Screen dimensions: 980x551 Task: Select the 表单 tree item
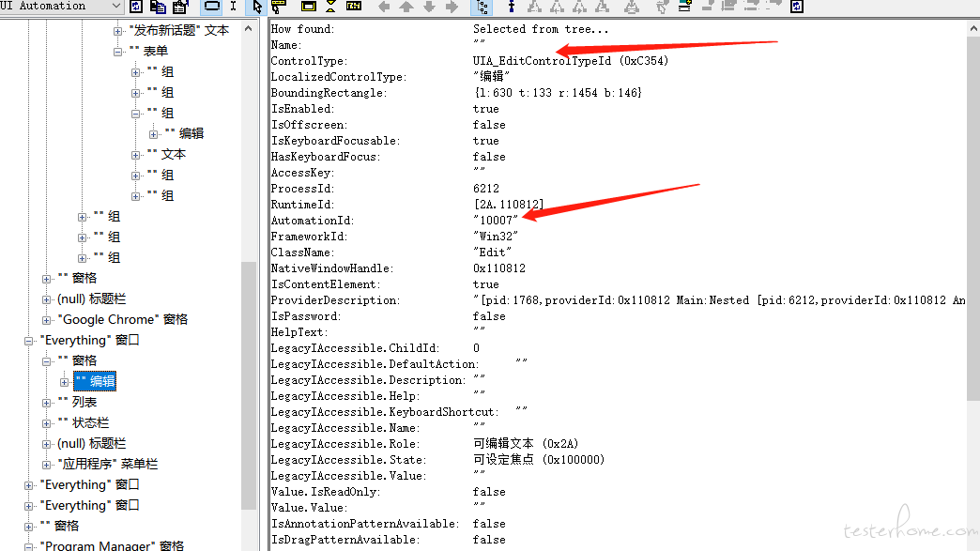pos(148,51)
